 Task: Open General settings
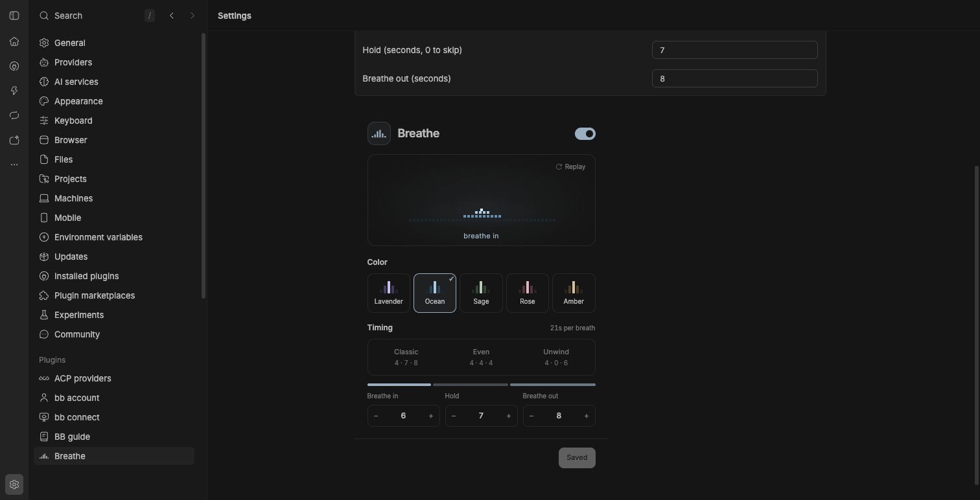pyautogui.click(x=114, y=43)
